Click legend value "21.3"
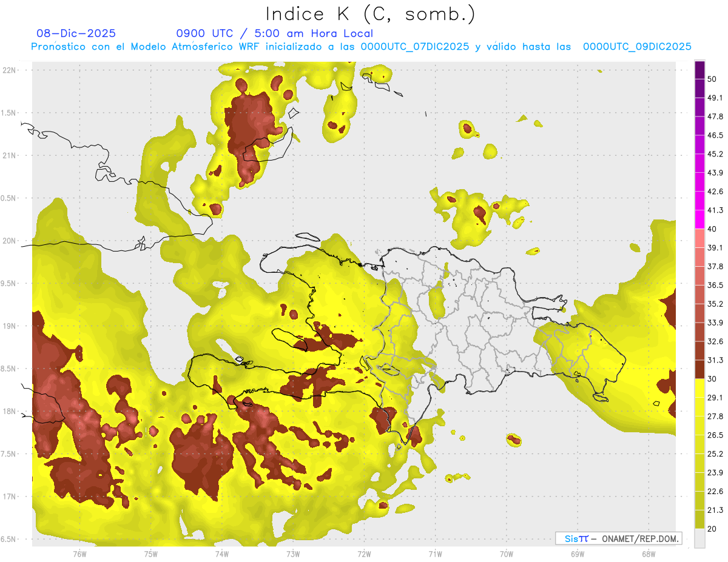 coord(715,510)
